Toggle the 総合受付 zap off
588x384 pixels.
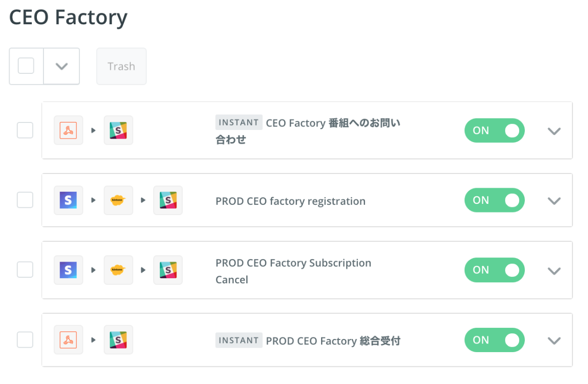pos(494,339)
